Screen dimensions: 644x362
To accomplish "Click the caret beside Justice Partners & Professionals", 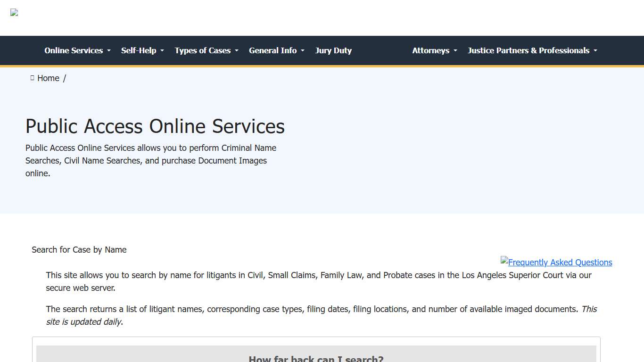I will pyautogui.click(x=595, y=51).
